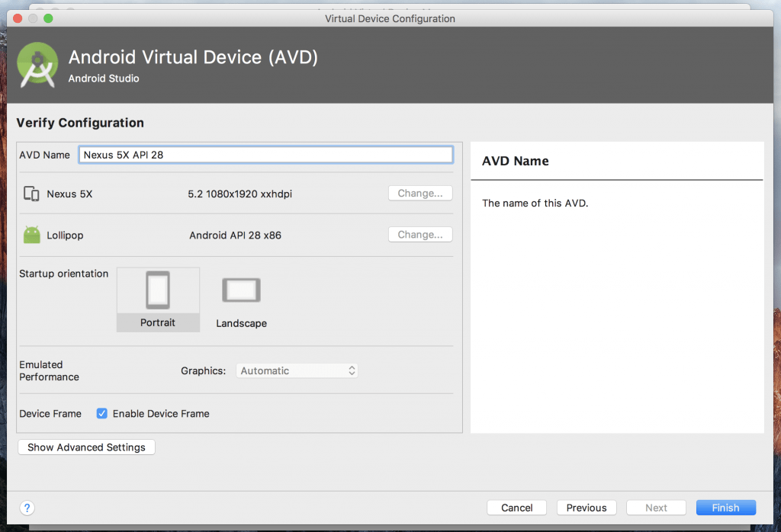Click the Android Studio logo icon

37,66
